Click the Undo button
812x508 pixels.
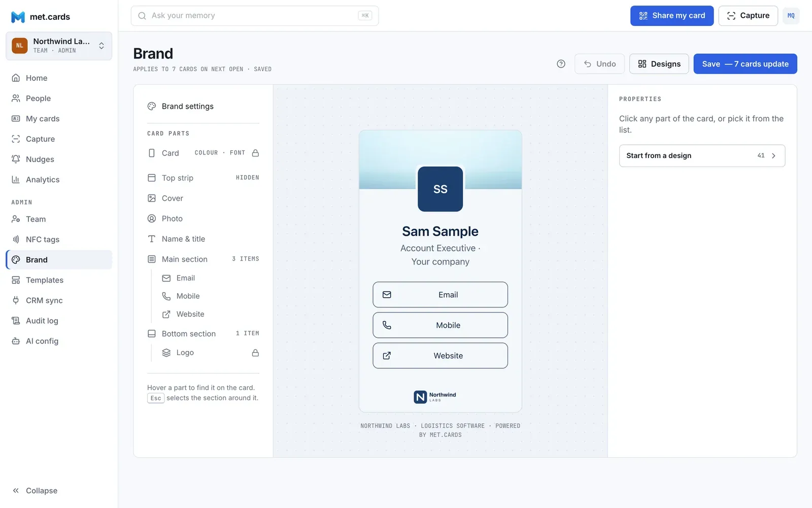tap(599, 64)
